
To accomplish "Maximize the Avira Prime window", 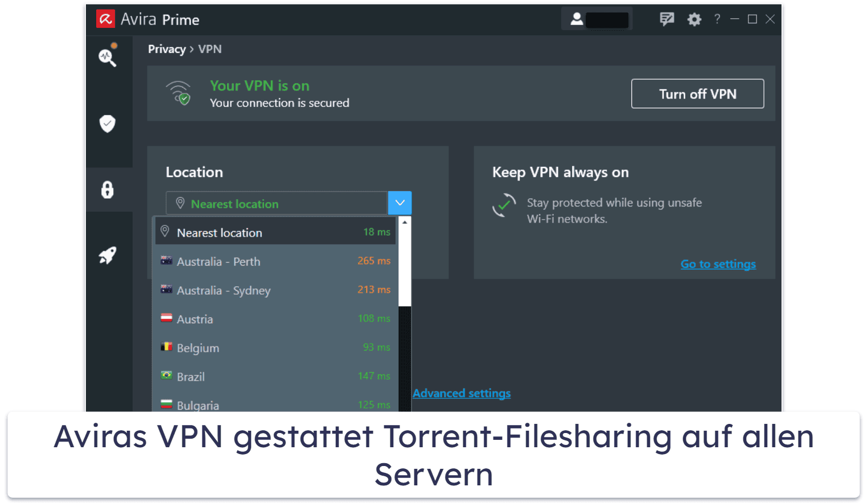I will point(752,19).
